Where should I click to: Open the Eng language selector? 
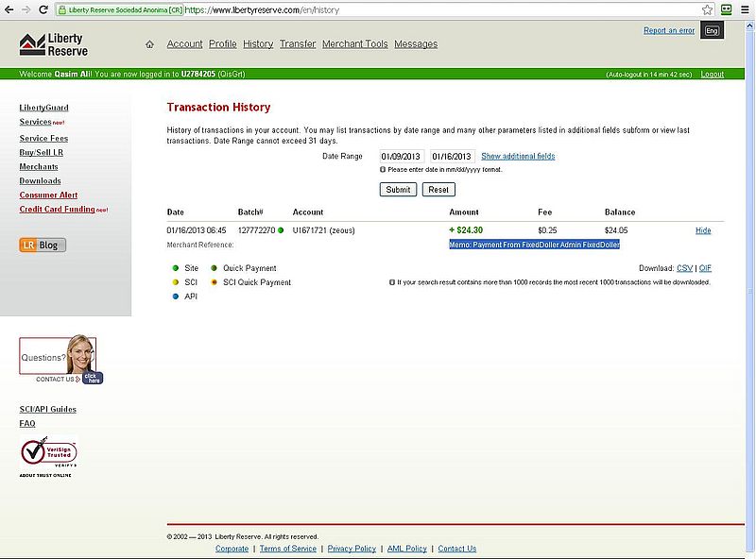713,31
